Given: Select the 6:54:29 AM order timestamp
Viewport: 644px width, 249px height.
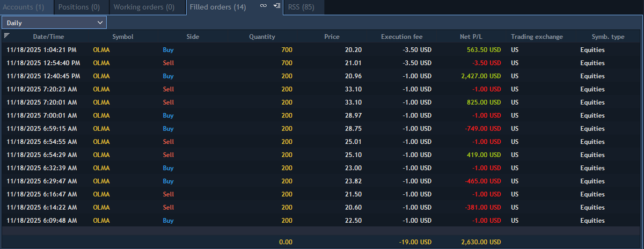Looking at the screenshot, I should (x=42, y=155).
